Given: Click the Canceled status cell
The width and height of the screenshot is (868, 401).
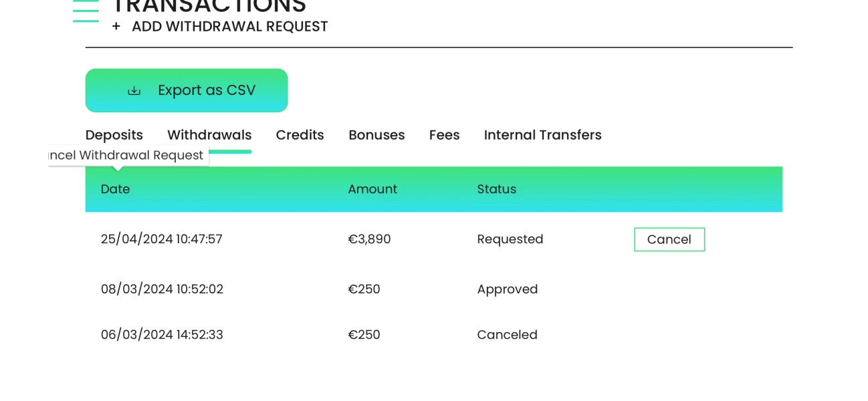Looking at the screenshot, I should click(x=507, y=335).
